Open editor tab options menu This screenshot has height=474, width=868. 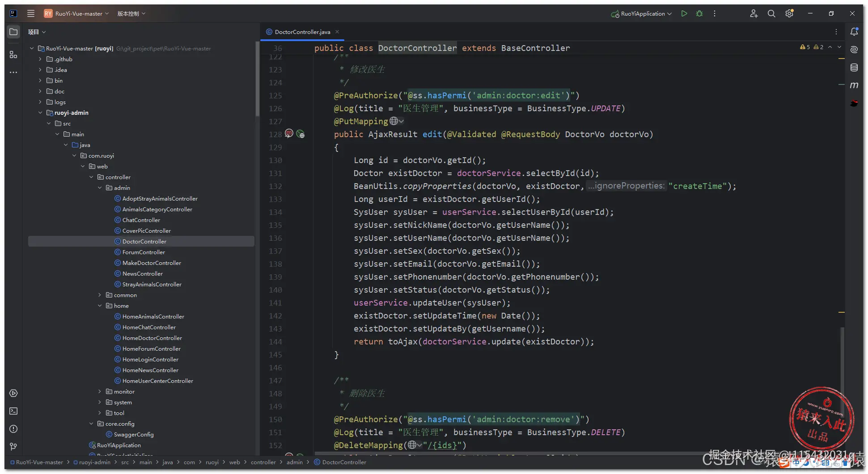[836, 32]
